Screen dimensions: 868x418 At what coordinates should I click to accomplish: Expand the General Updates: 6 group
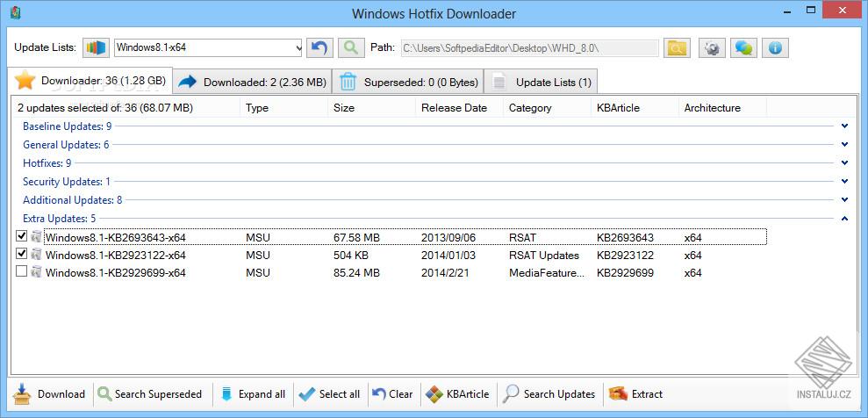66,145
